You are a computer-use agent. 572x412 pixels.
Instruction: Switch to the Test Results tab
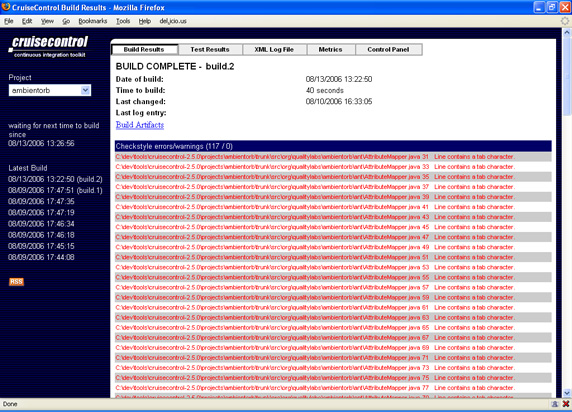tap(210, 50)
